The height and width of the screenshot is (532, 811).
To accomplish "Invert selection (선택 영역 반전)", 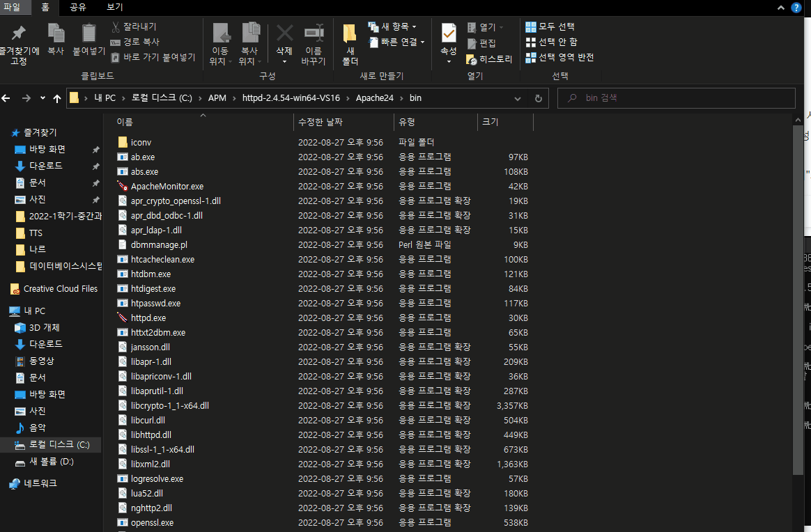I will pos(559,57).
